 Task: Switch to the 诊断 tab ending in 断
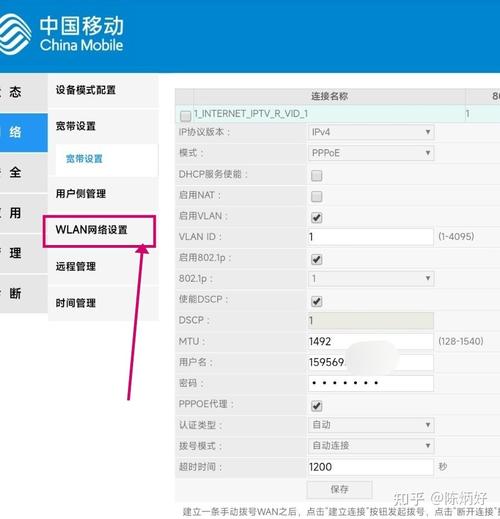pos(23,293)
